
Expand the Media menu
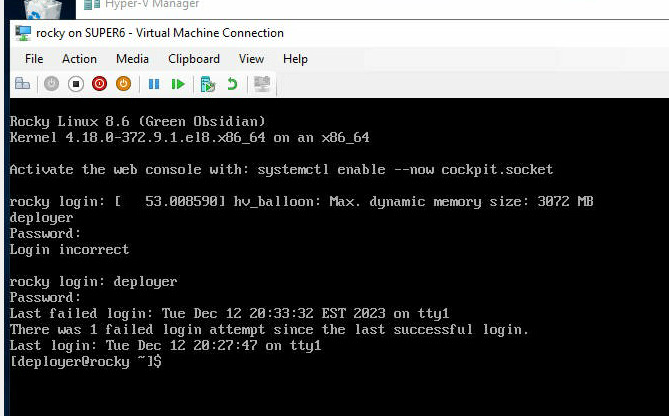coord(132,59)
